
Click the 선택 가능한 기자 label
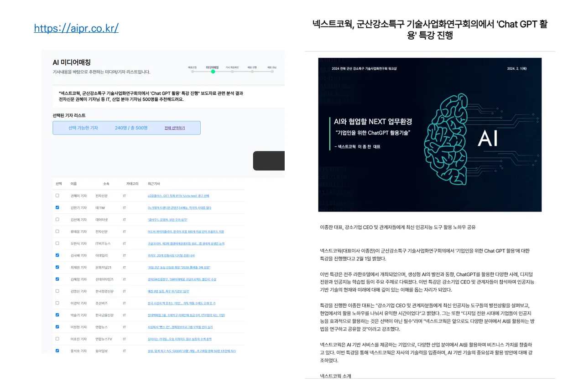coord(83,128)
